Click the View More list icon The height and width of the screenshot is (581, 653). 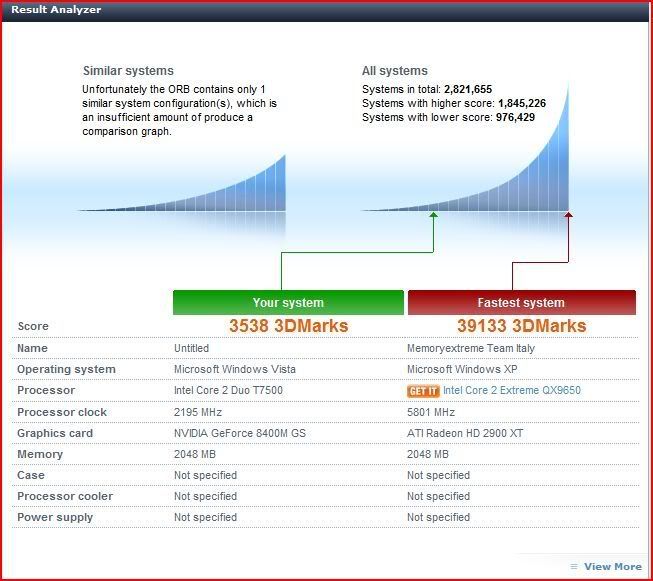point(574,566)
